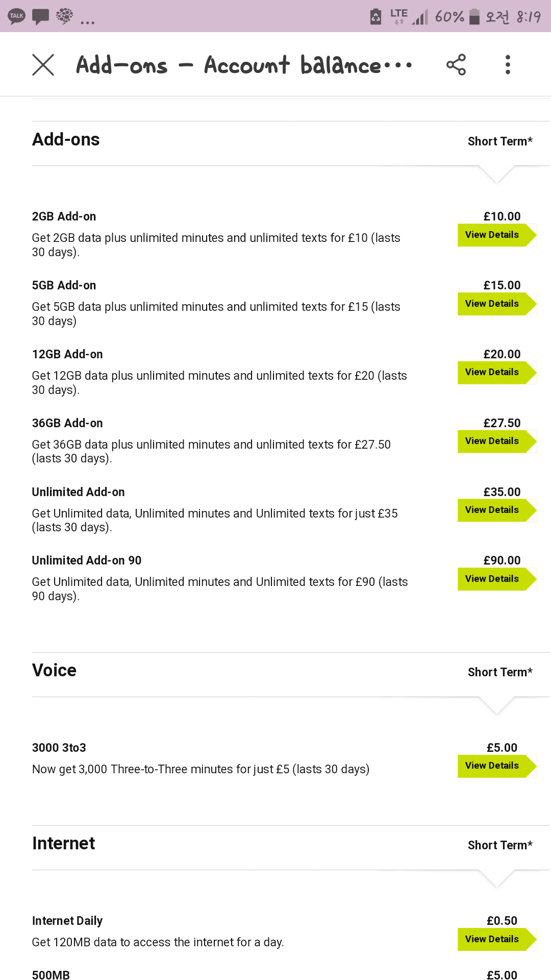Tap the share icon in header
Viewport: 551px width, 980px height.
(x=456, y=65)
